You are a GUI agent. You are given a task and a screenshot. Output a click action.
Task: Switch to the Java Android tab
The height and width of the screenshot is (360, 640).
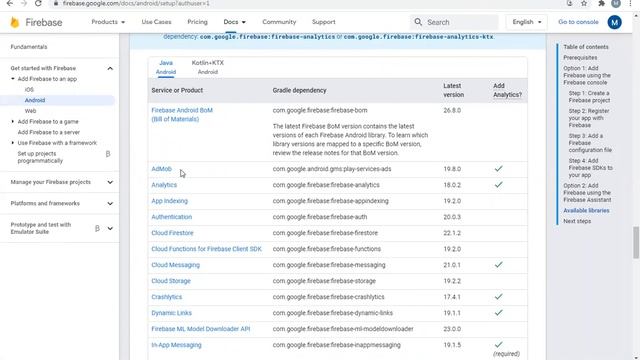coord(166,67)
